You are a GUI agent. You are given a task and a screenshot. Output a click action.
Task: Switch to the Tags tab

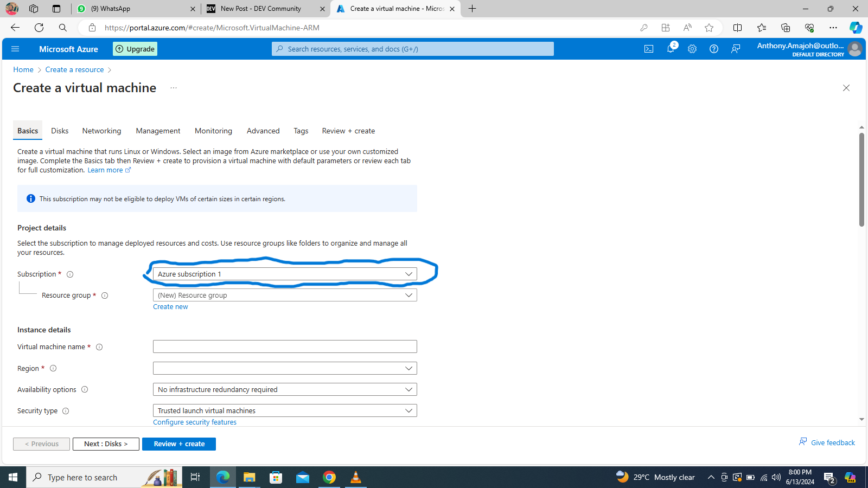click(x=301, y=131)
